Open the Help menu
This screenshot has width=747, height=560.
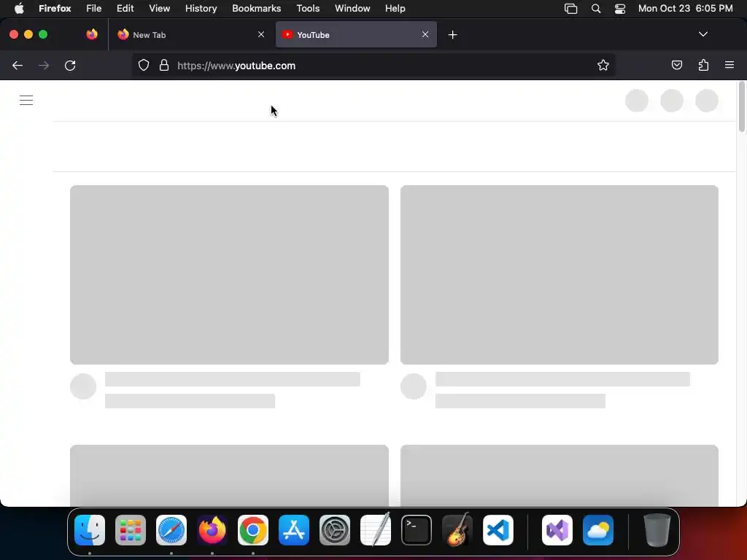point(395,9)
